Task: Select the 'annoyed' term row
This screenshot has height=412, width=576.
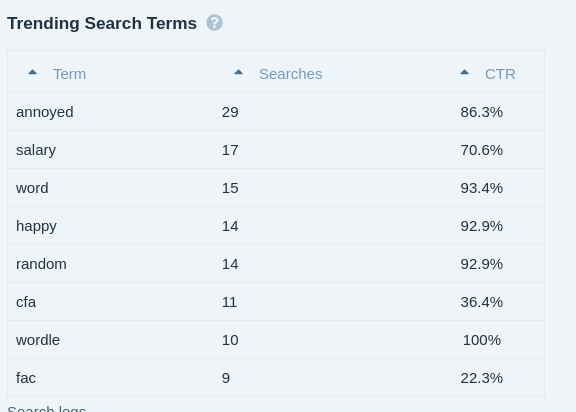Action: coord(276,112)
